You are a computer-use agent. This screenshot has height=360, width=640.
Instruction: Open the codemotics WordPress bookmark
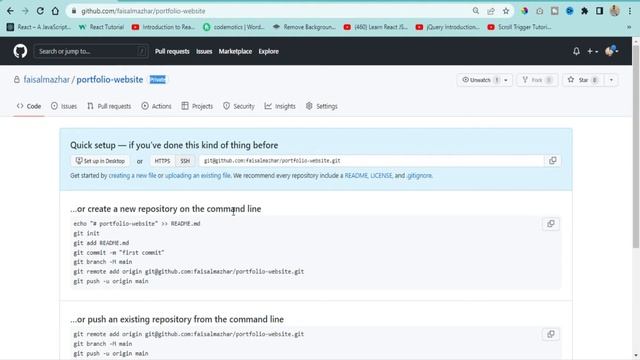click(234, 27)
